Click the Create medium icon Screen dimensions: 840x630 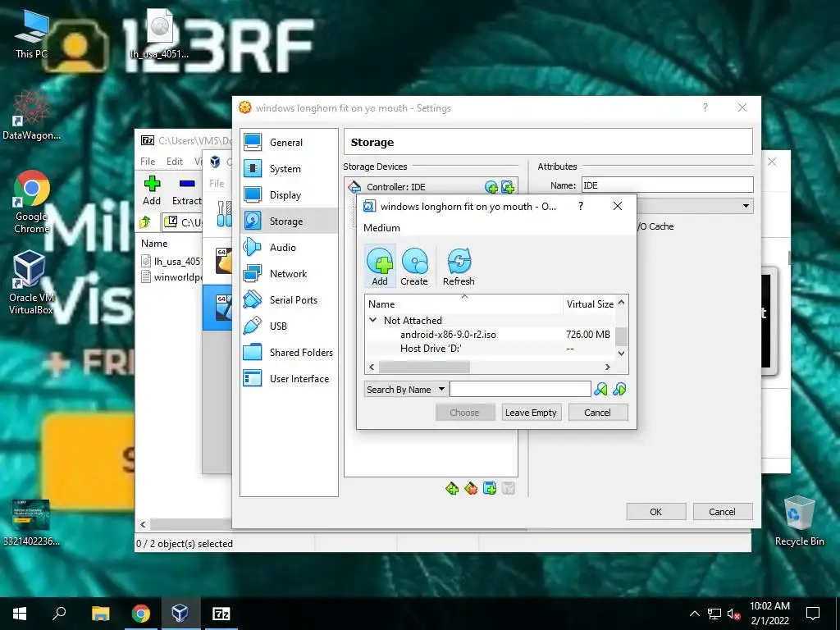click(x=414, y=267)
